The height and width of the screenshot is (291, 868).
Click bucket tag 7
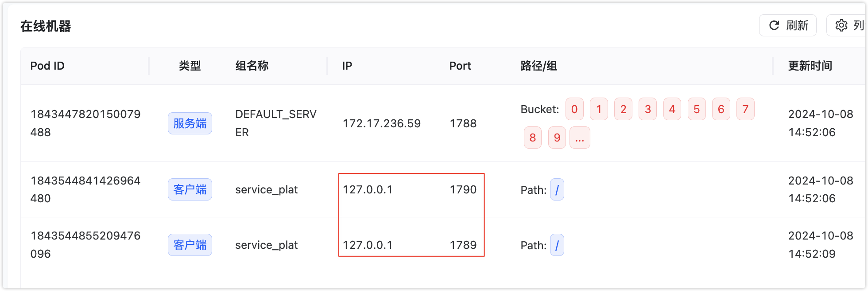pos(745,109)
